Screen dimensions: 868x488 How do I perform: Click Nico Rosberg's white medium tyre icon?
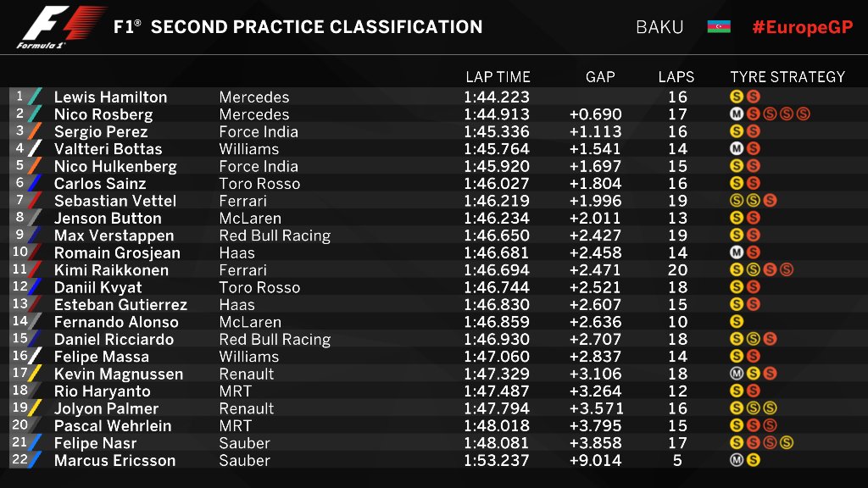[x=737, y=114]
